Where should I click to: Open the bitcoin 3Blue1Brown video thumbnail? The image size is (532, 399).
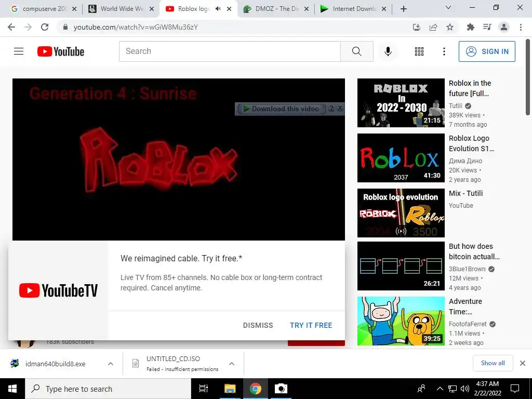[401, 266]
